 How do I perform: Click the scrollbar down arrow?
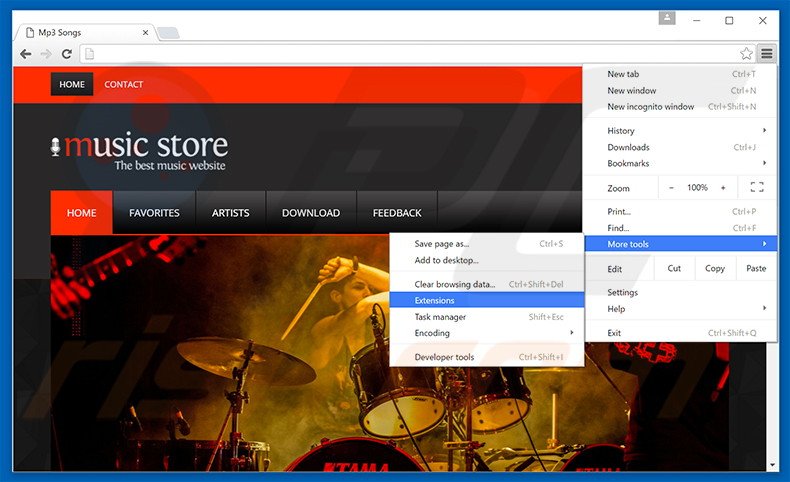point(772,465)
